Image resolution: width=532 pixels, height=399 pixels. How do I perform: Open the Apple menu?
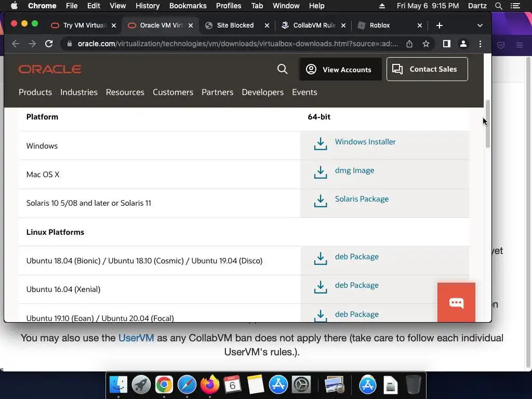(14, 6)
